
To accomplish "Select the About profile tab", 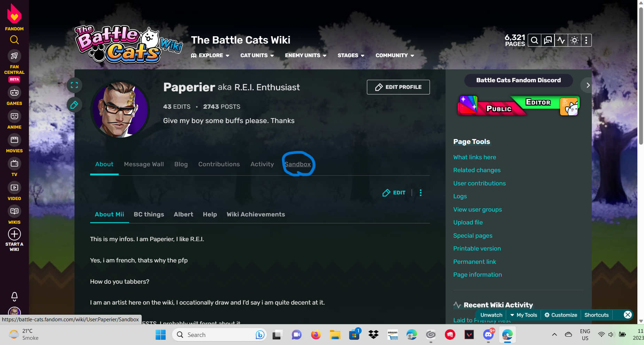I will [x=104, y=164].
